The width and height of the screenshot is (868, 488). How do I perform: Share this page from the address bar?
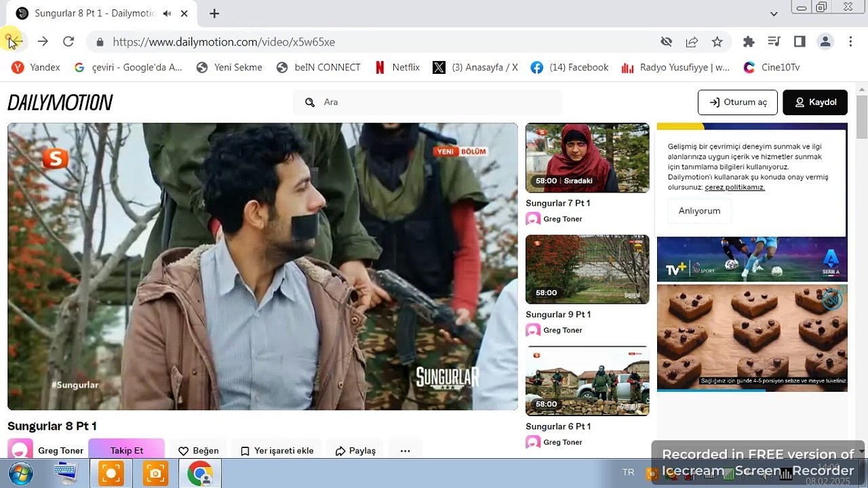pyautogui.click(x=692, y=42)
